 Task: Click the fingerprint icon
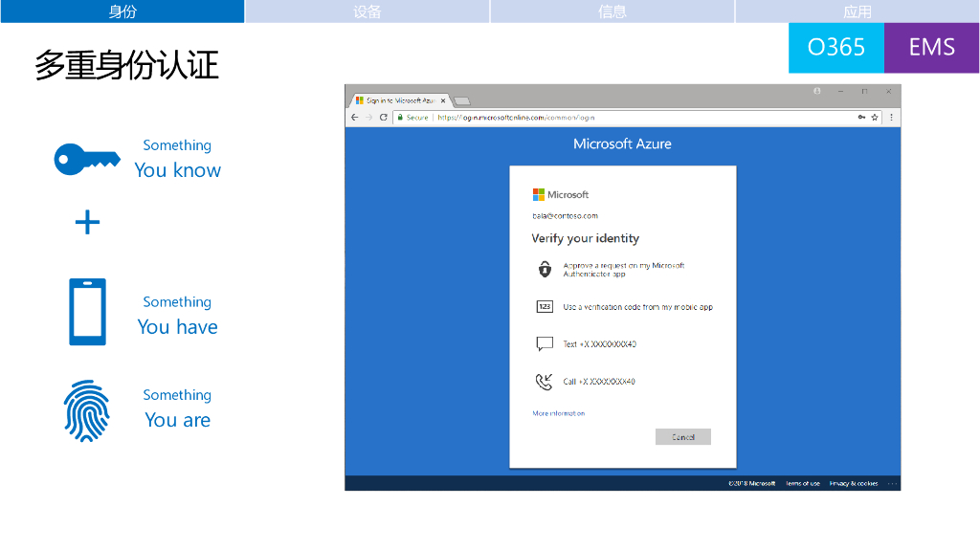coord(87,410)
